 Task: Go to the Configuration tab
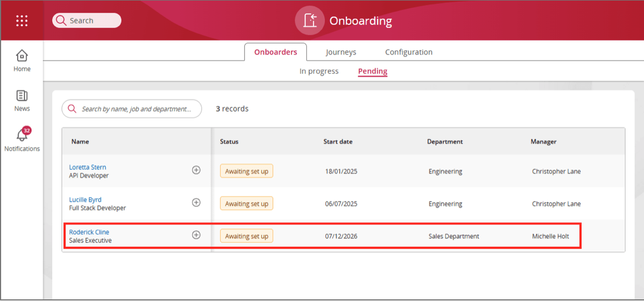tap(409, 52)
